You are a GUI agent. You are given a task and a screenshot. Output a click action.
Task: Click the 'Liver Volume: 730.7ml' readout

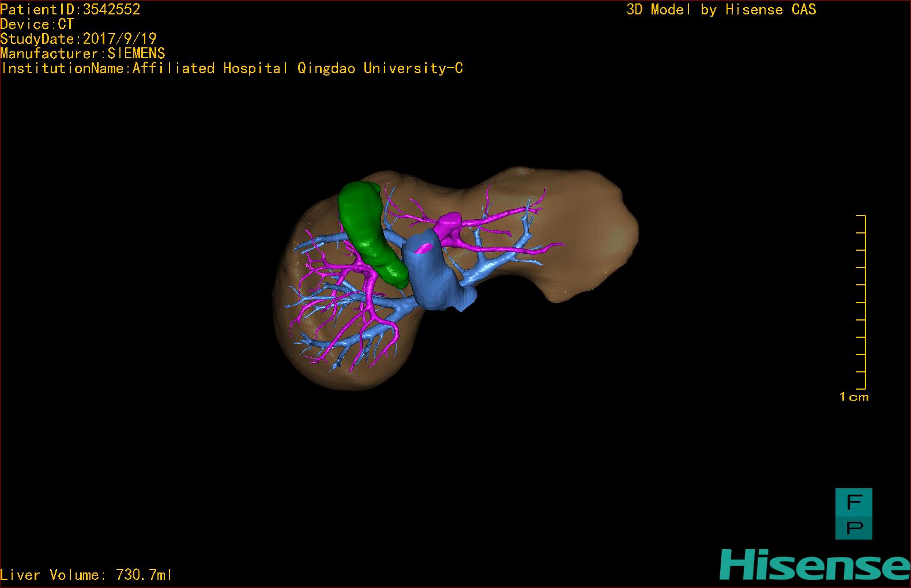(x=86, y=575)
